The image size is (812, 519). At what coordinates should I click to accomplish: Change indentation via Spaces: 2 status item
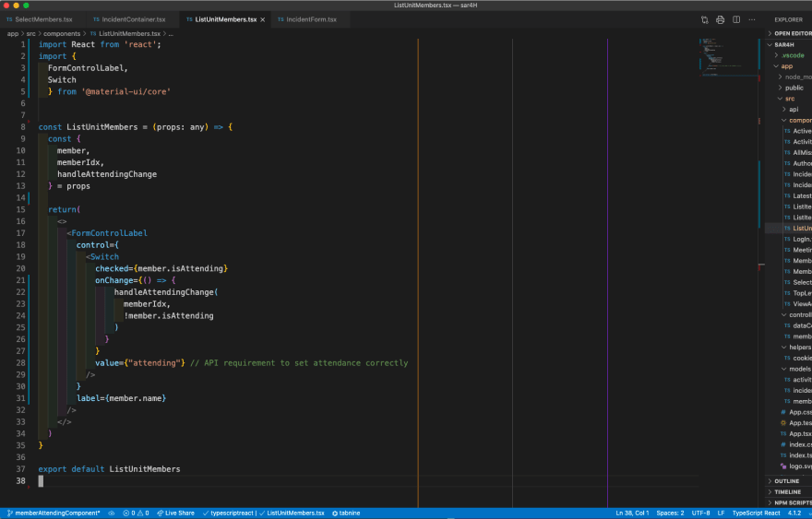[670, 513]
